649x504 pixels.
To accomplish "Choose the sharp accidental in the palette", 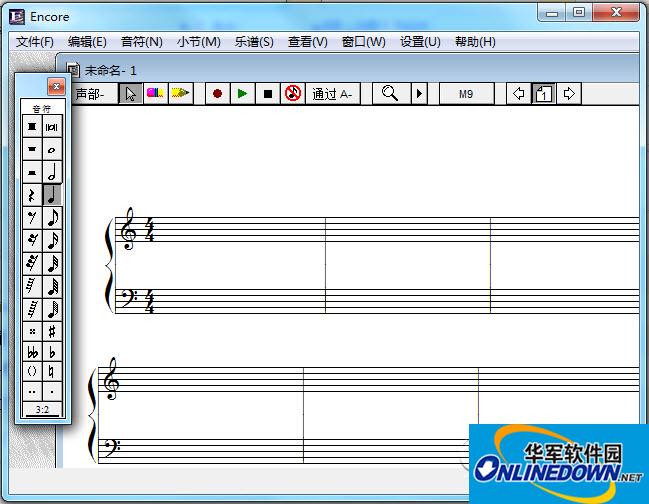I will pyautogui.click(x=53, y=331).
